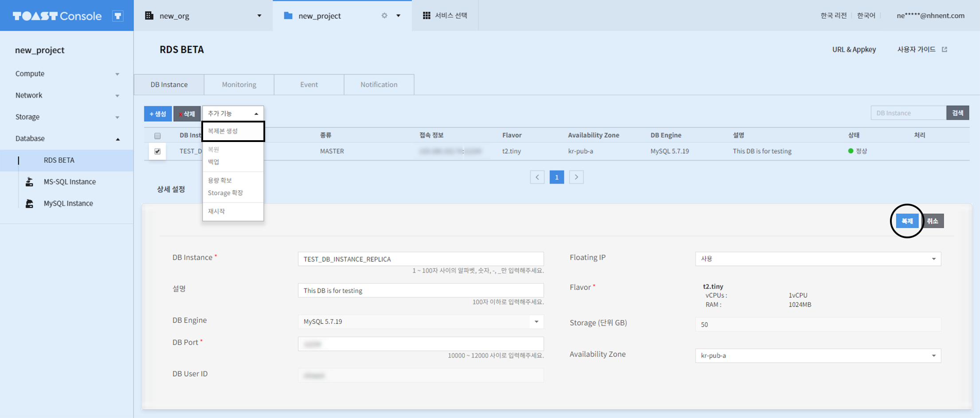Click the 검색 search button
980x418 pixels.
point(958,113)
